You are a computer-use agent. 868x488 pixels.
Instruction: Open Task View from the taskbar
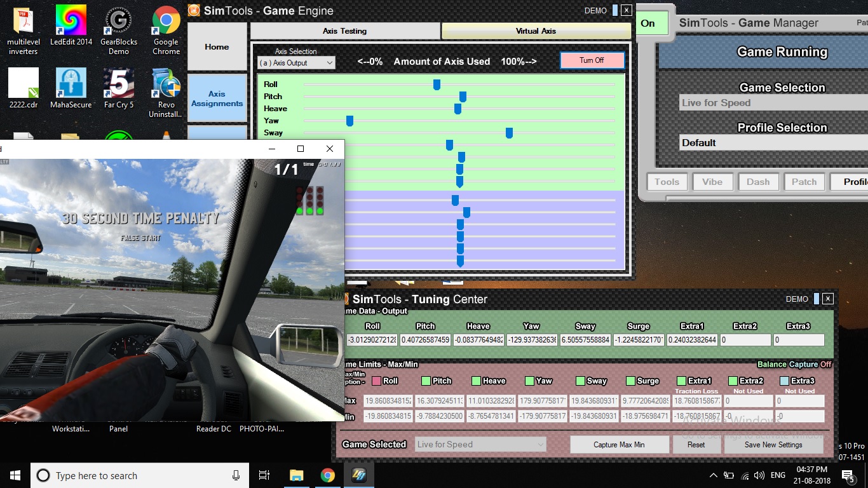[x=264, y=475]
